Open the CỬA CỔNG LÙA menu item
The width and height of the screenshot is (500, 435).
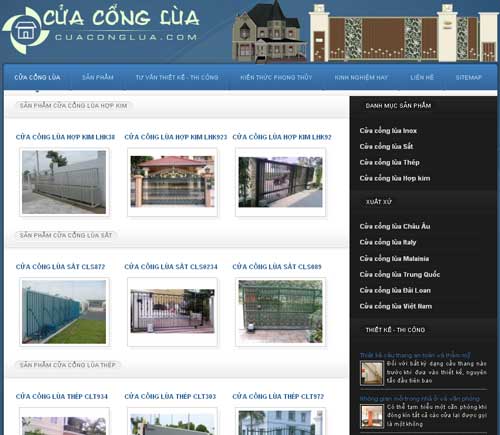click(37, 77)
